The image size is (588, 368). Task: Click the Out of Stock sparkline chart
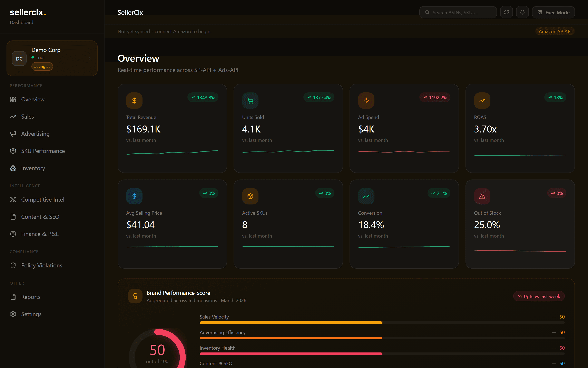pos(520,251)
